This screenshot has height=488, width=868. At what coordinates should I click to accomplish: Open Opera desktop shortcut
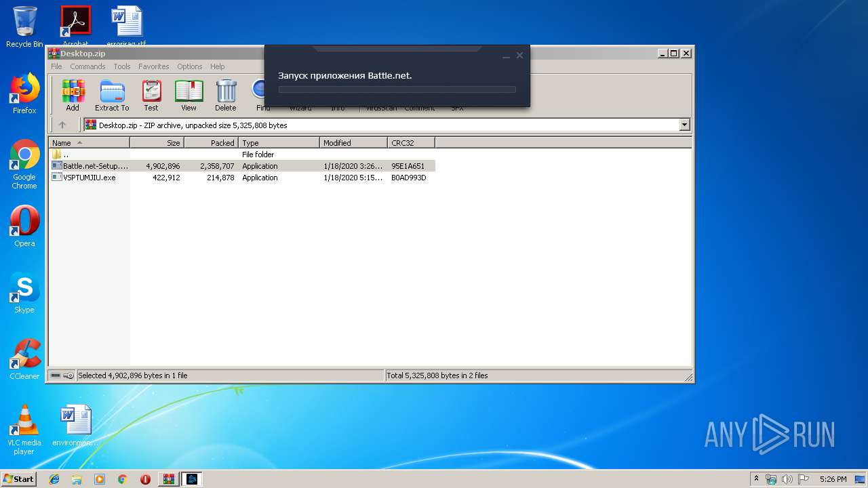[24, 226]
